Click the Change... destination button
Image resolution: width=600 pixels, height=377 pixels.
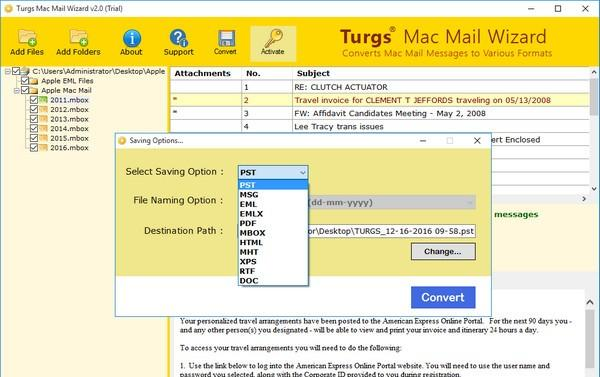point(443,251)
